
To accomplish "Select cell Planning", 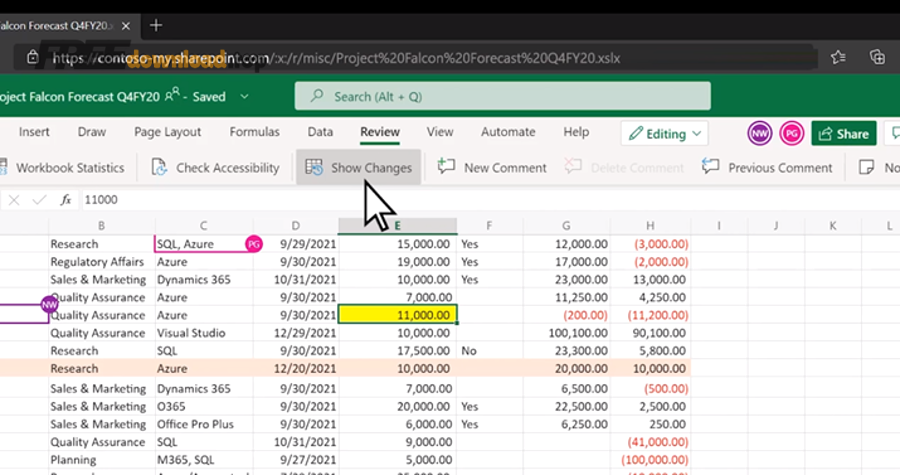I will (x=102, y=460).
